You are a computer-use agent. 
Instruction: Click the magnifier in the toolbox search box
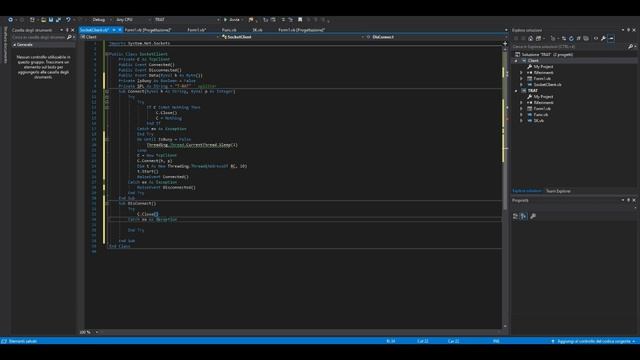69,37
